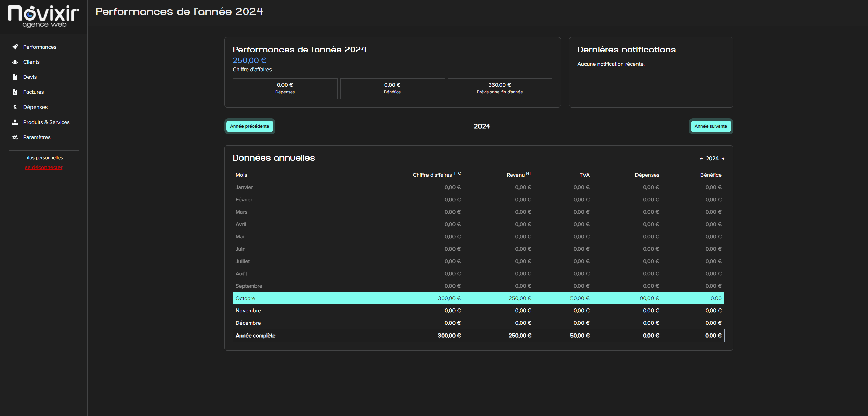
Task: Click the invoice icon beside Factures
Action: 15,92
